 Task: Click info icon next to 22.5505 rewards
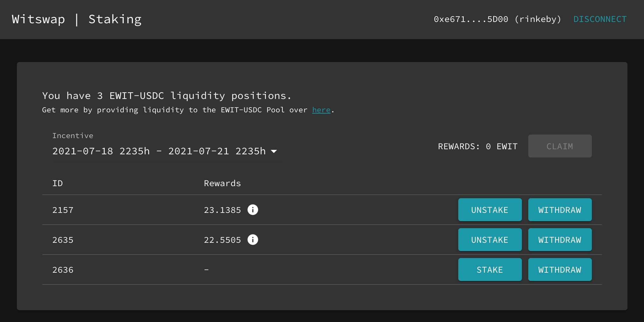[x=253, y=240]
